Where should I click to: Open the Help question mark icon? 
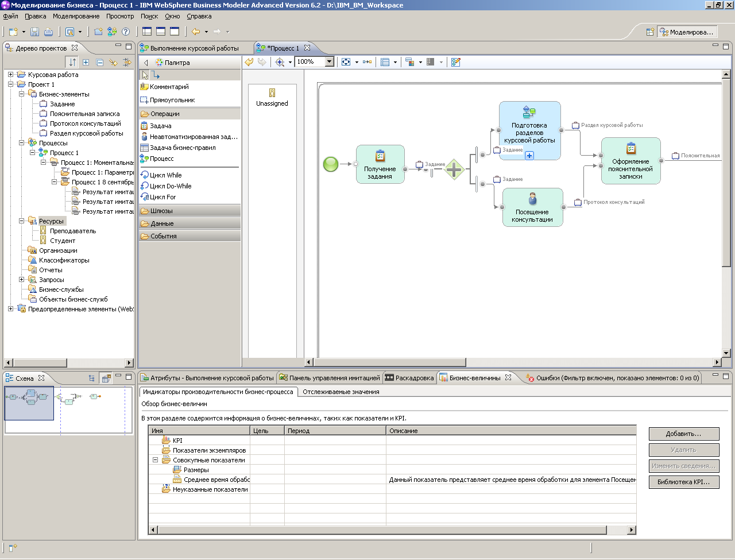point(126,32)
